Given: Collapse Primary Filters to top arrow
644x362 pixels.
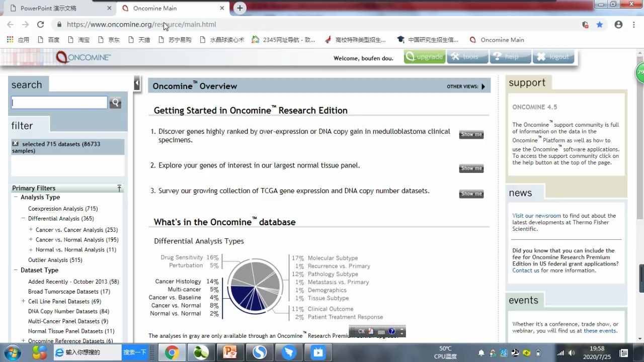Looking at the screenshot, I should click(x=119, y=188).
